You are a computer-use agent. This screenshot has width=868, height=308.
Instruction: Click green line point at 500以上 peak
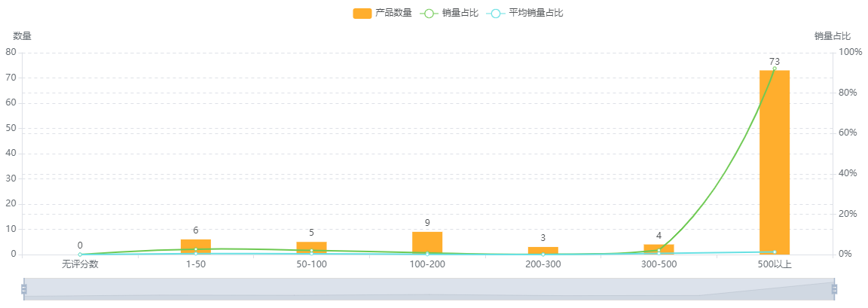(774, 69)
